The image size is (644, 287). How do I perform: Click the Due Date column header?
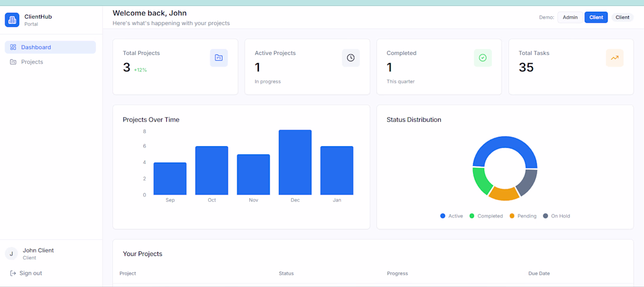[539, 274]
